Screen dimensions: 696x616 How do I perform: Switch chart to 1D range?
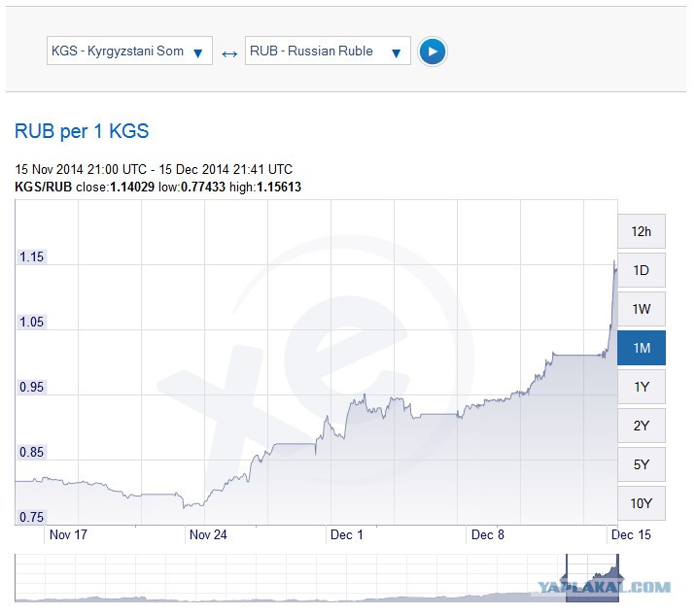click(641, 270)
